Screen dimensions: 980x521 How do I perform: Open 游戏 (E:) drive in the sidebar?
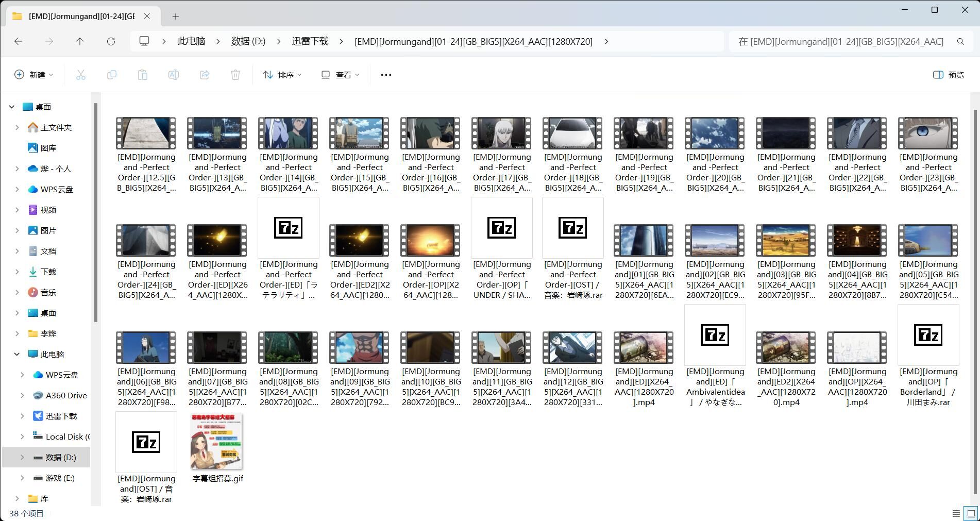[60, 478]
